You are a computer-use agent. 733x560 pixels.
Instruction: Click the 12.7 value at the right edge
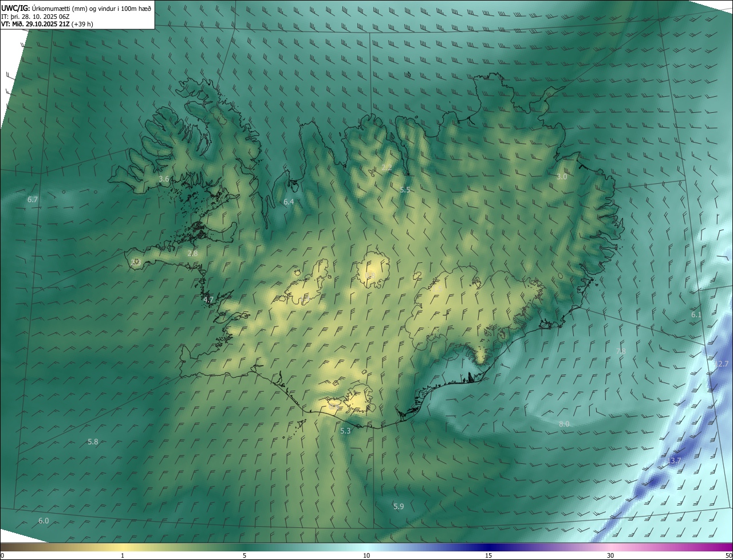click(x=722, y=364)
